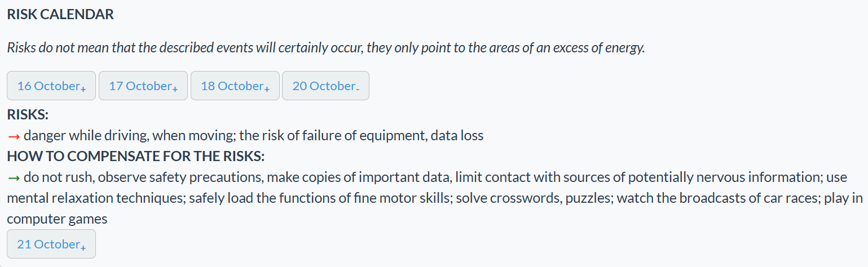868x267 pixels.
Task: Click the plus sign on 18 October
Action: (x=267, y=89)
